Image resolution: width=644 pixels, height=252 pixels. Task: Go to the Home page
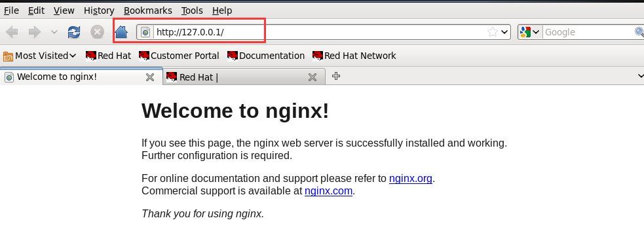pos(121,32)
